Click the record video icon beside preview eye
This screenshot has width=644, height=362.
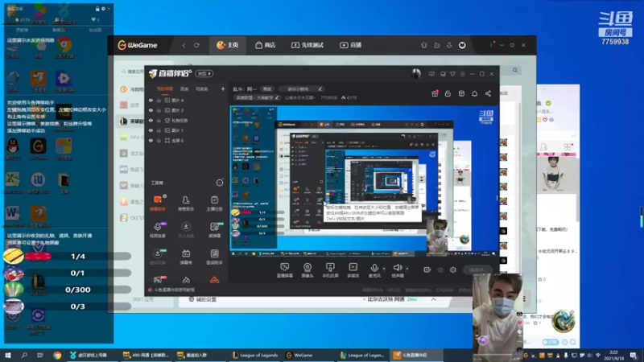(427, 269)
